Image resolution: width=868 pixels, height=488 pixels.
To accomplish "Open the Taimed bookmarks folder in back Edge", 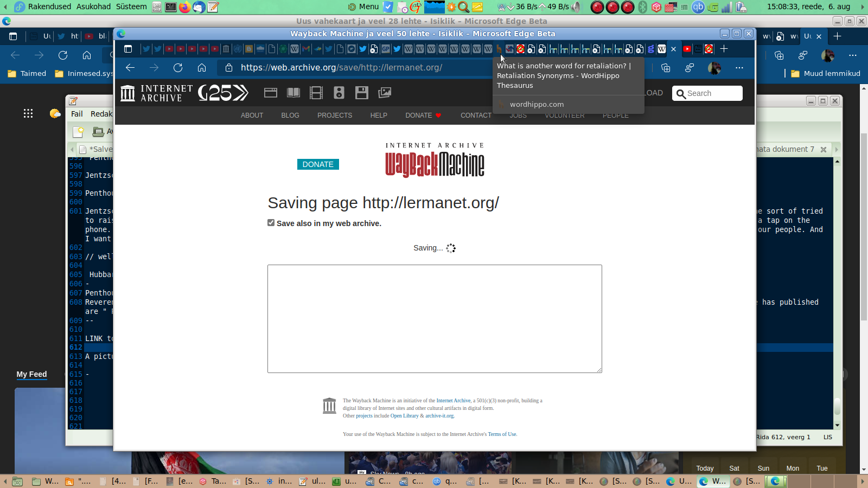I will coord(27,74).
